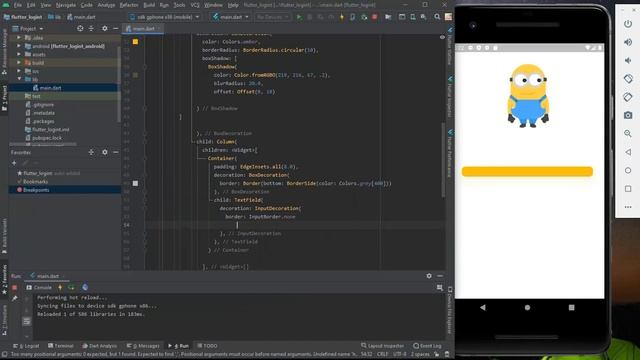
Task: Tap Android recents square on phone navigation bar
Action: [571, 308]
